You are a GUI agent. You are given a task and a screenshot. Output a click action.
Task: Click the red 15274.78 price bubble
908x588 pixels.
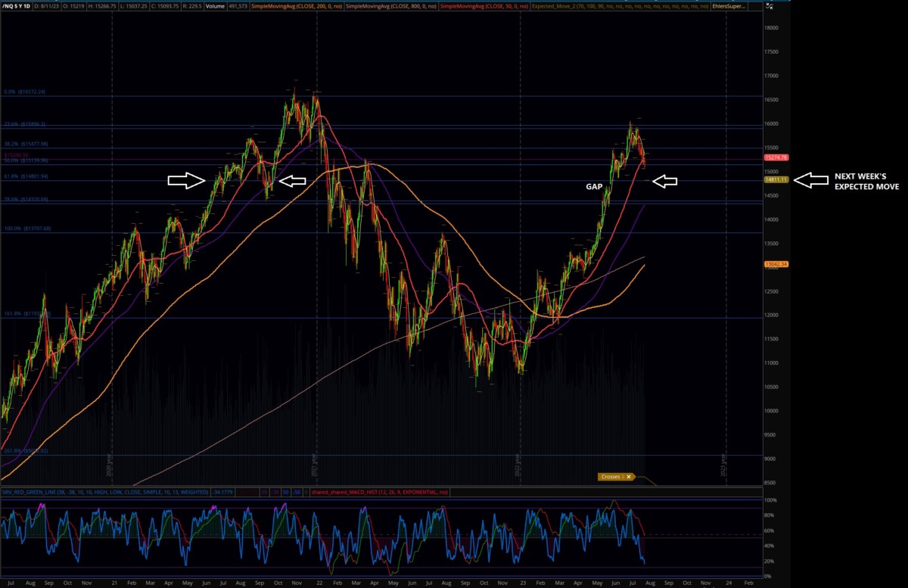777,157
